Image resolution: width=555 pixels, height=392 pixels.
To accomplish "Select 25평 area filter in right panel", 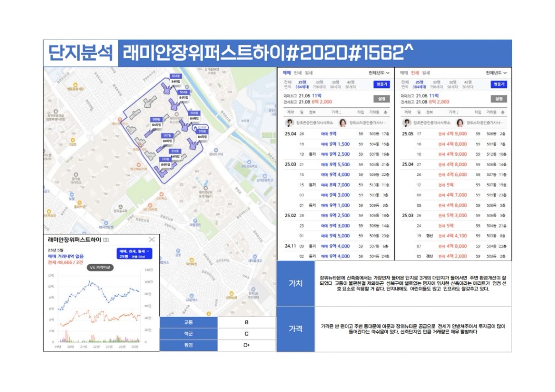I will pyautogui.click(x=420, y=84).
